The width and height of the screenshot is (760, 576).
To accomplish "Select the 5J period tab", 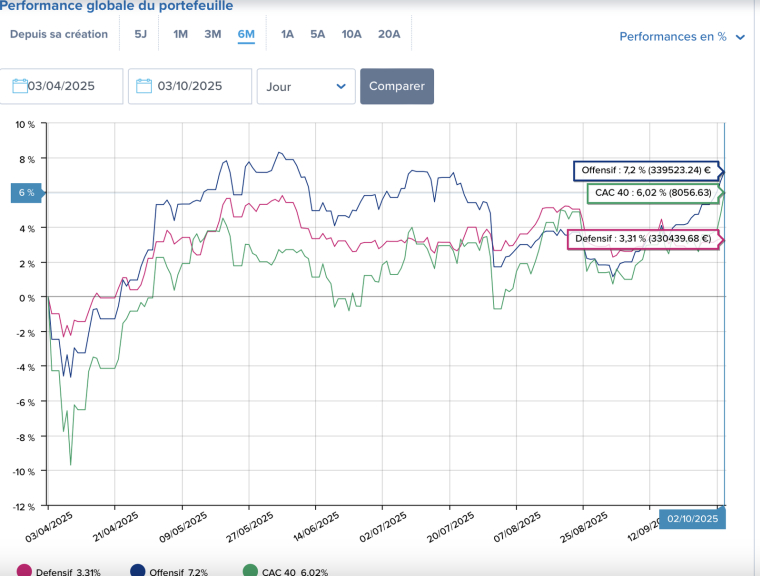I will [140, 34].
